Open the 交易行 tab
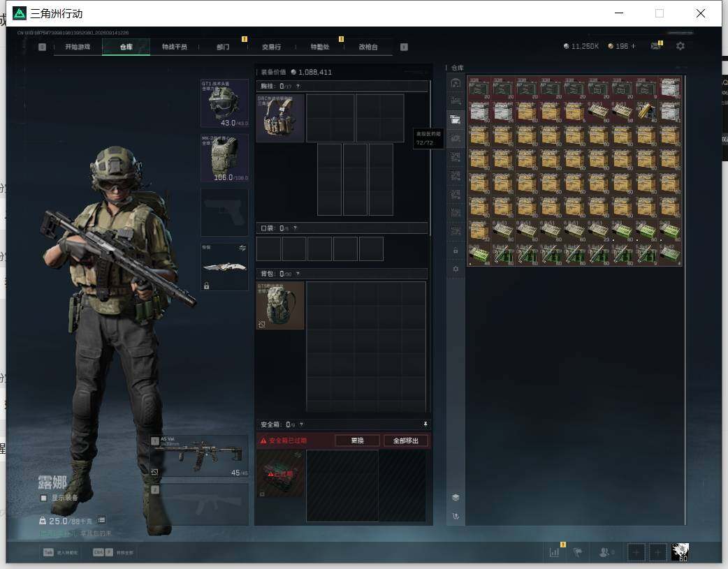The height and width of the screenshot is (569, 728). (271, 47)
